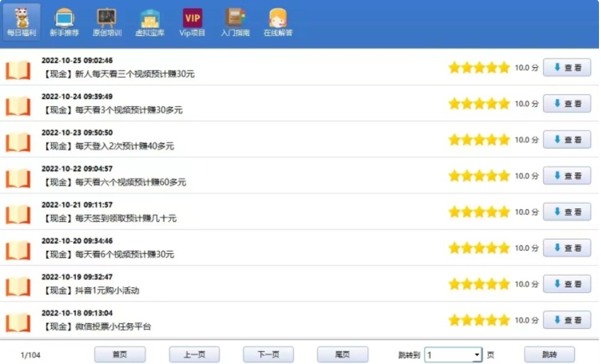Open the 虚拟宝库 warehouse icon
601x364 pixels.
[x=150, y=21]
